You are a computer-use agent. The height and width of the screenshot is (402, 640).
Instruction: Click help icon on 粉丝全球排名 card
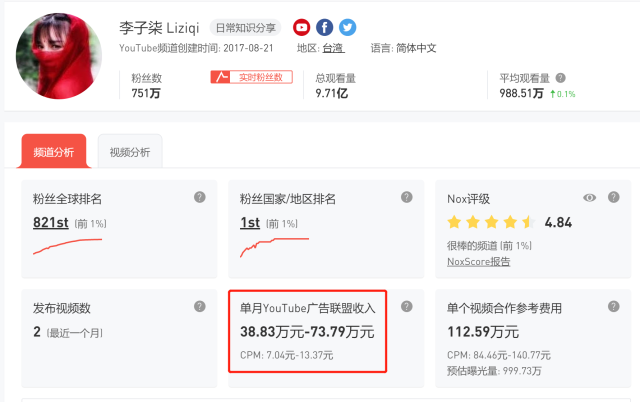(200, 197)
